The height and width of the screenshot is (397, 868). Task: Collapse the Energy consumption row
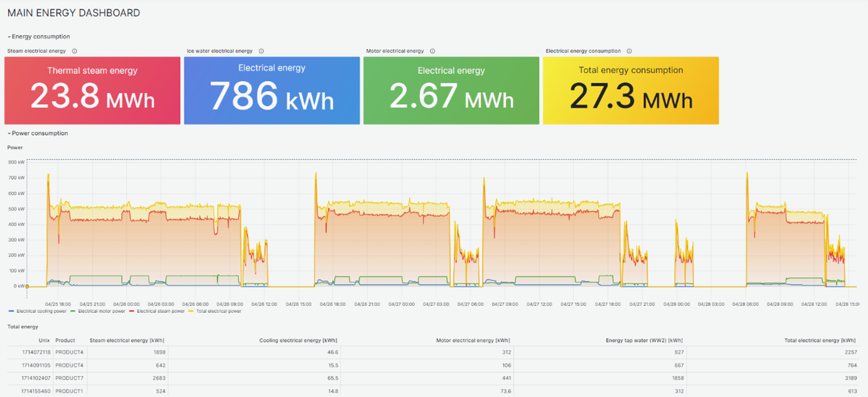point(38,36)
